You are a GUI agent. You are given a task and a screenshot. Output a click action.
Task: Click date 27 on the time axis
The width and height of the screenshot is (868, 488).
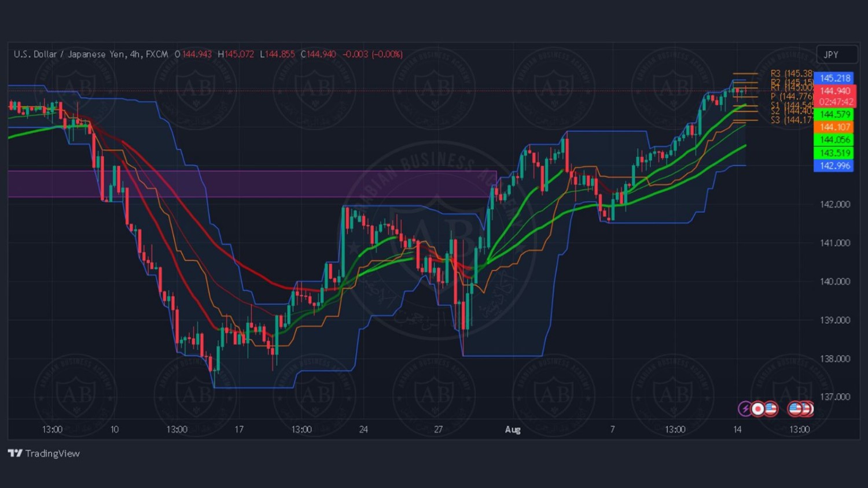coord(439,430)
